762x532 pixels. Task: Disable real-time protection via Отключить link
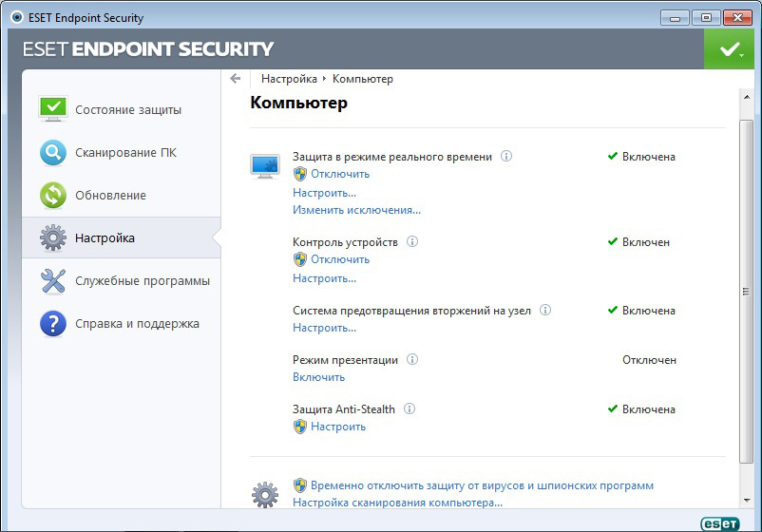point(340,174)
